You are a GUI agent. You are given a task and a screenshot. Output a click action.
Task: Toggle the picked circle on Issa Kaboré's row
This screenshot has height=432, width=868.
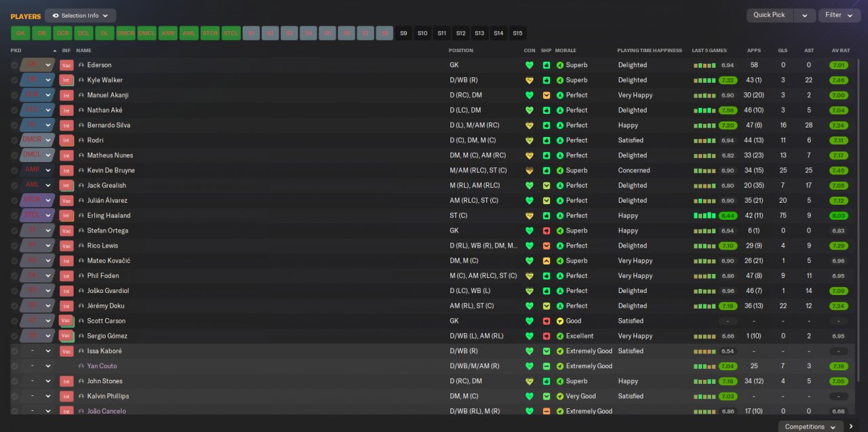pyautogui.click(x=14, y=351)
